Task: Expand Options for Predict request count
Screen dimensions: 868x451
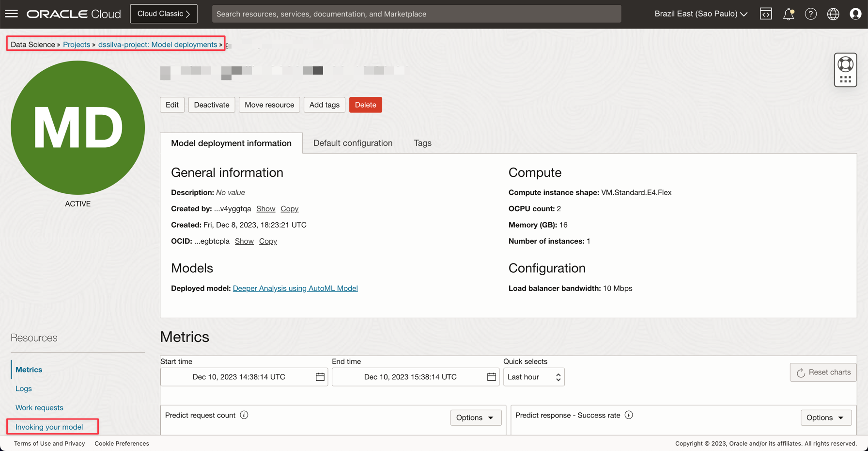Action: tap(475, 418)
